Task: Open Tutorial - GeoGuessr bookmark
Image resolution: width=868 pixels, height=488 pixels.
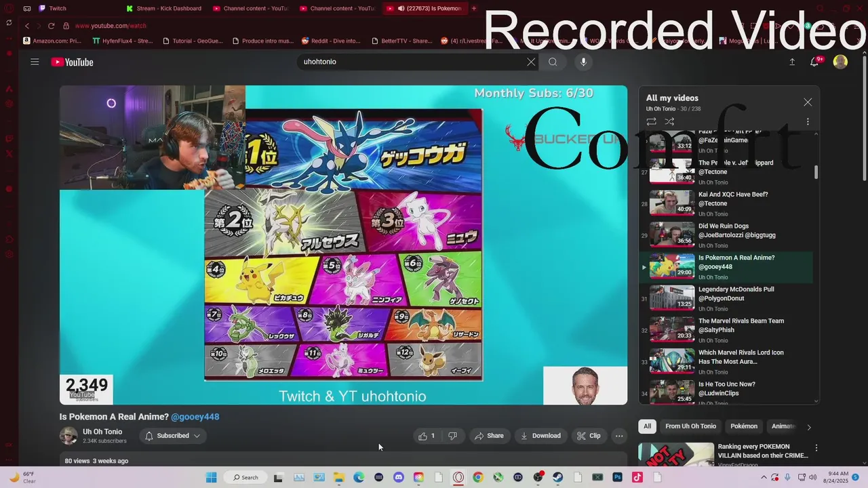Action: coord(193,41)
